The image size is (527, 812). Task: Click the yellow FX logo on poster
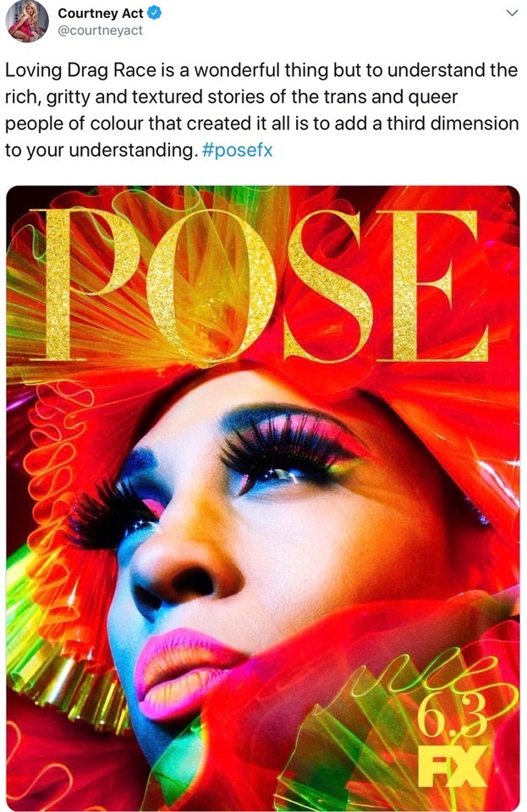(451, 765)
